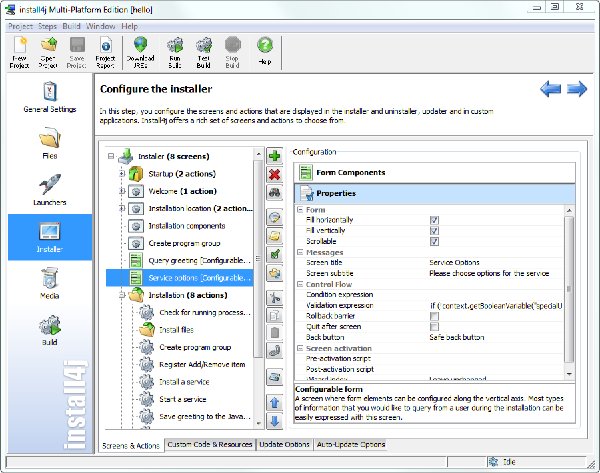
Task: Collapse the Messages property group
Action: tap(300, 252)
